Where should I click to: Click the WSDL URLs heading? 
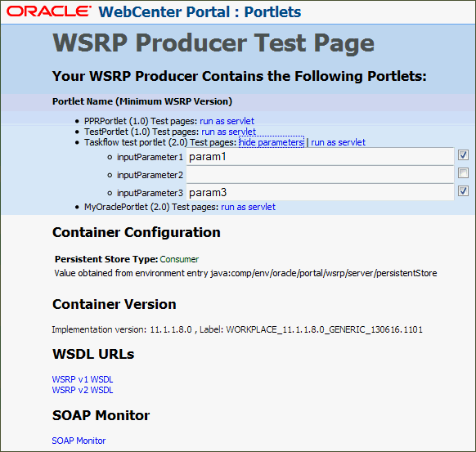pyautogui.click(x=93, y=354)
